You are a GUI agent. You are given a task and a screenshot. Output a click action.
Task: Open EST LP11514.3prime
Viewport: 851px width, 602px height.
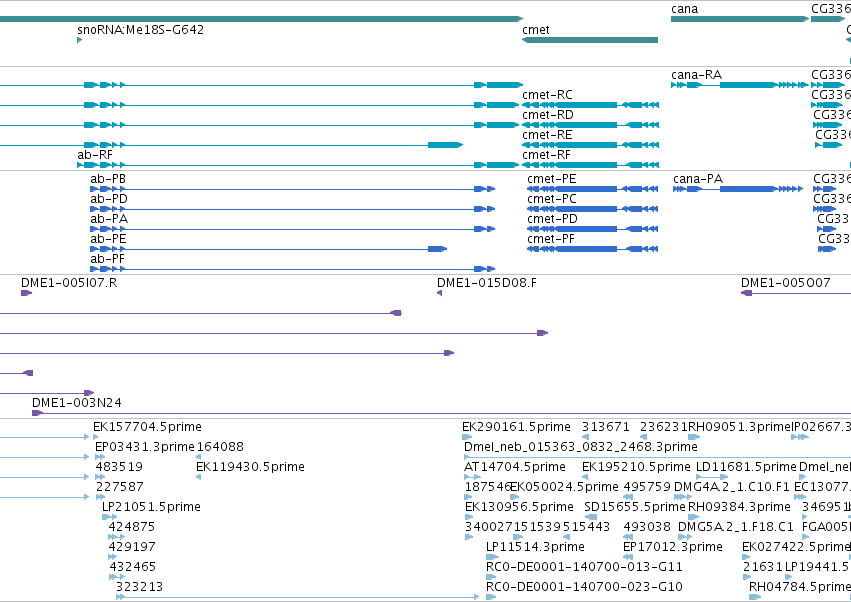coord(535,547)
